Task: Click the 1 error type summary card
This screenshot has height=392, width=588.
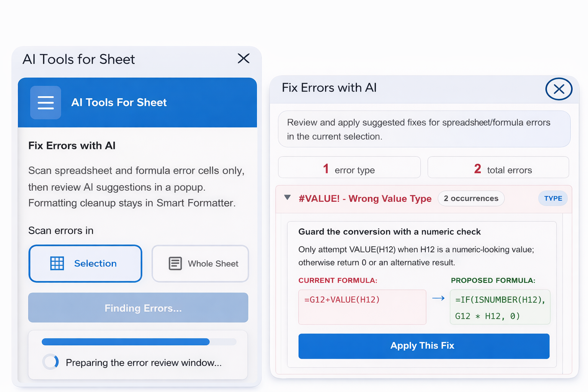Action: pyautogui.click(x=349, y=167)
